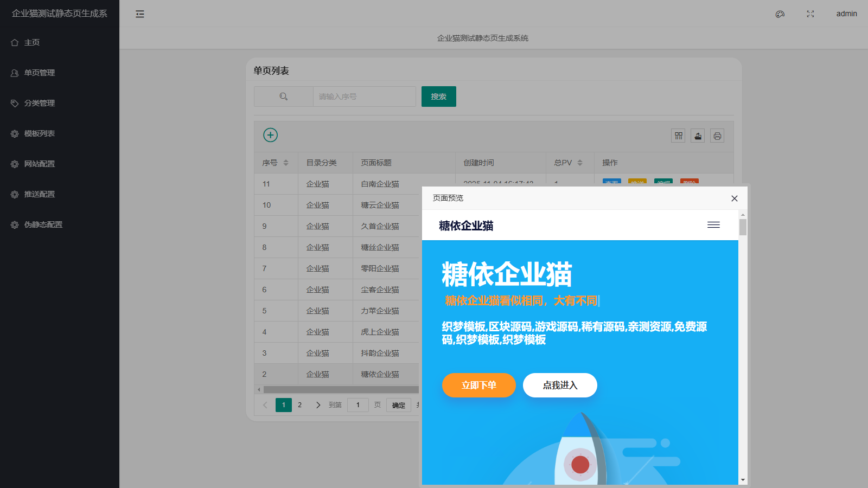Open the column filter grid icon

tap(678, 136)
